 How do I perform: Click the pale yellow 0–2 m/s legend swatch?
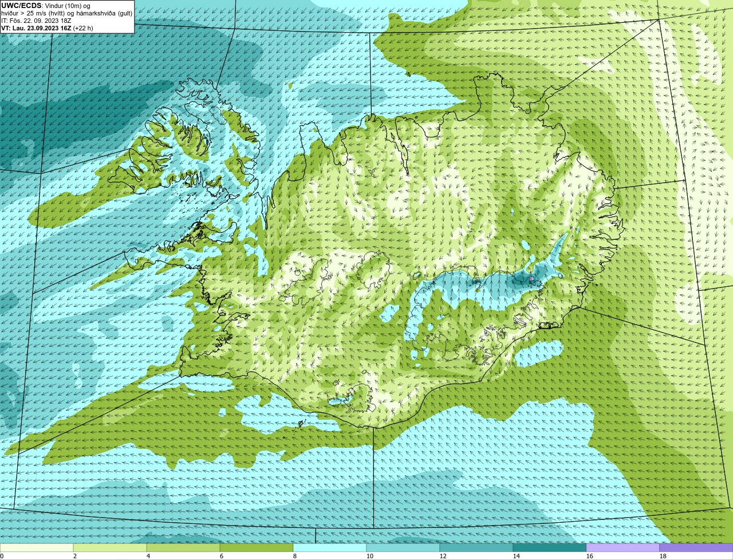pos(37,547)
